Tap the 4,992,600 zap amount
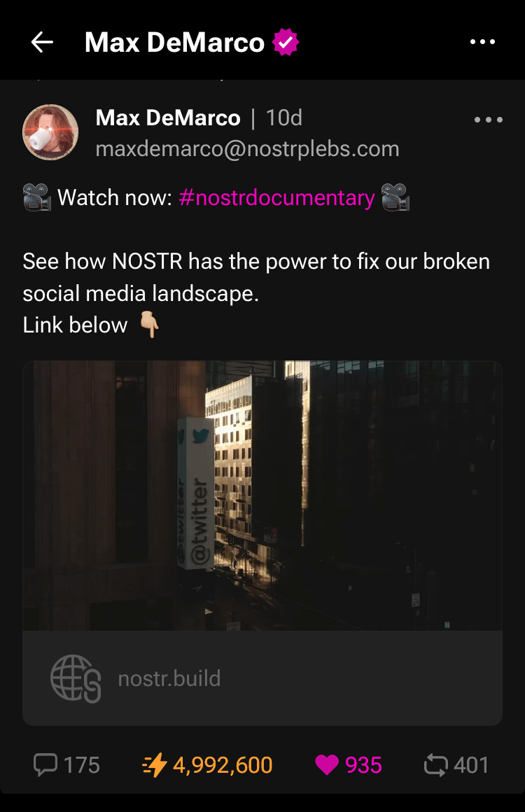Image resolution: width=525 pixels, height=812 pixels. (x=223, y=765)
